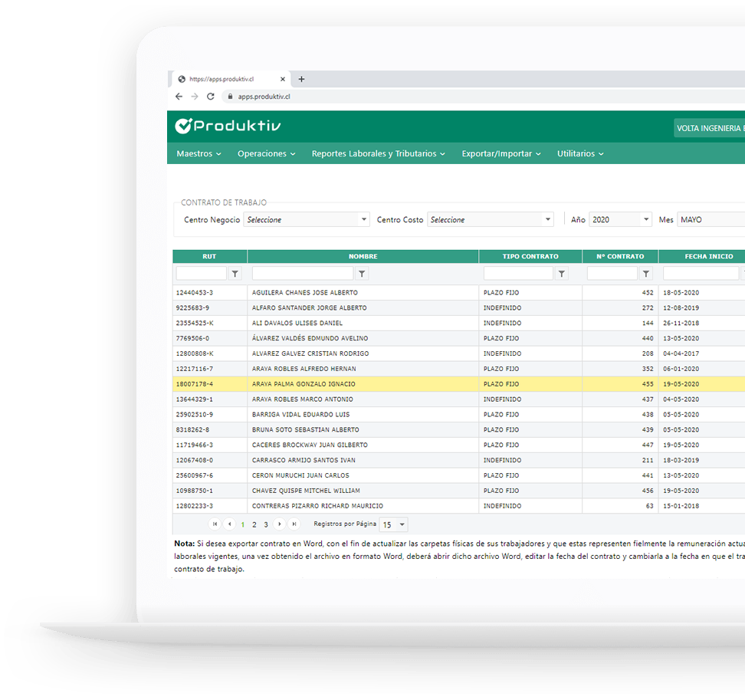Go to next page pager icon
The height and width of the screenshot is (700, 745).
(x=280, y=524)
